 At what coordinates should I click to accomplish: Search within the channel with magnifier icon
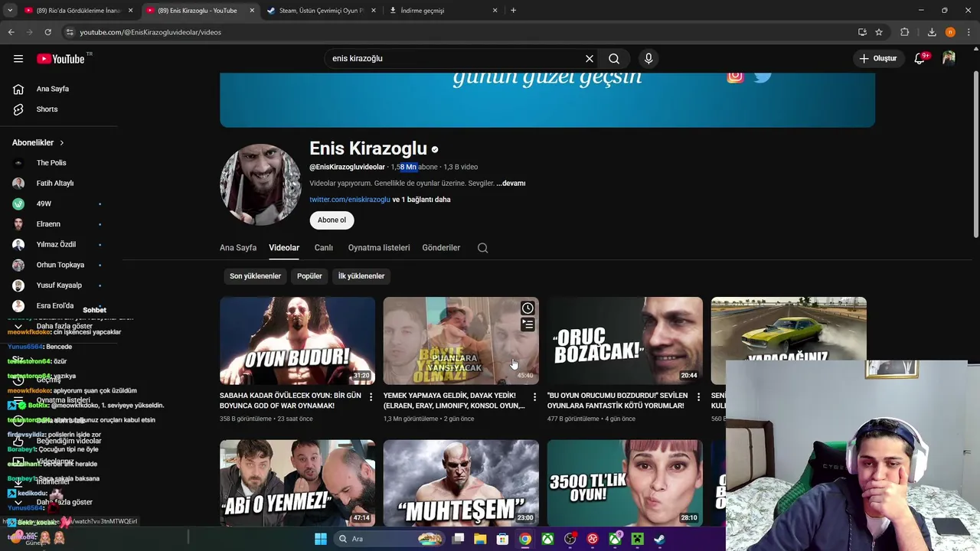[x=482, y=248]
